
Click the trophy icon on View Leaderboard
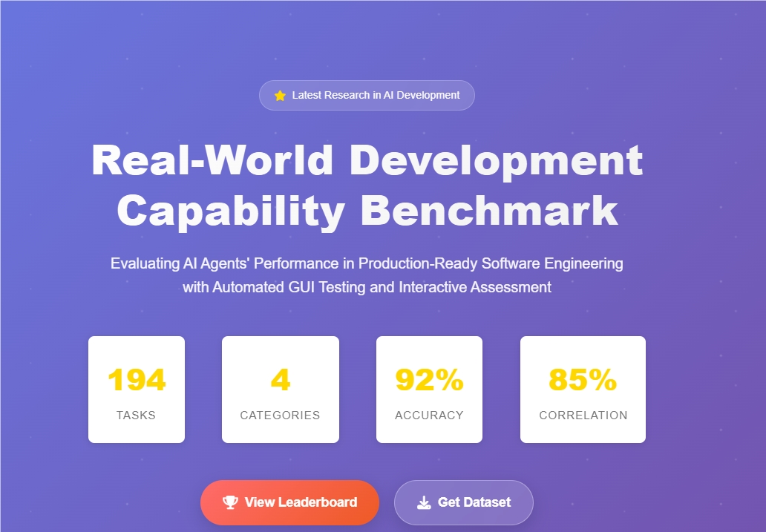coord(231,502)
